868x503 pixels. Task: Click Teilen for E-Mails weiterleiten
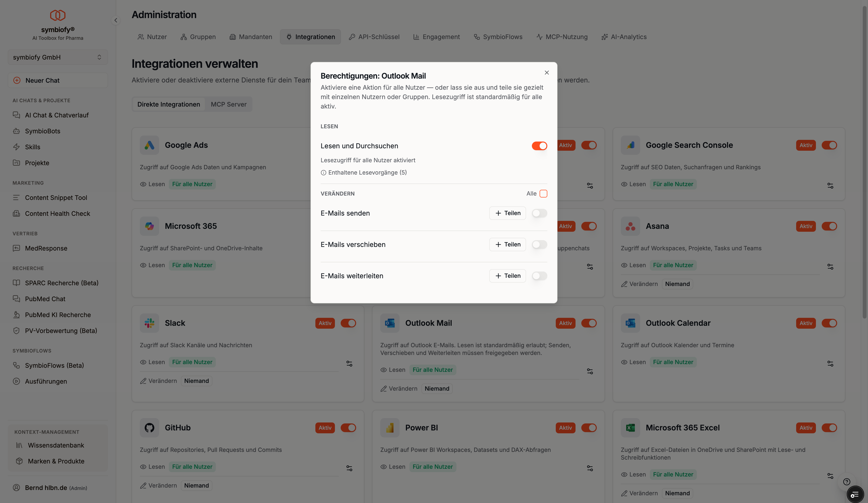coord(507,276)
